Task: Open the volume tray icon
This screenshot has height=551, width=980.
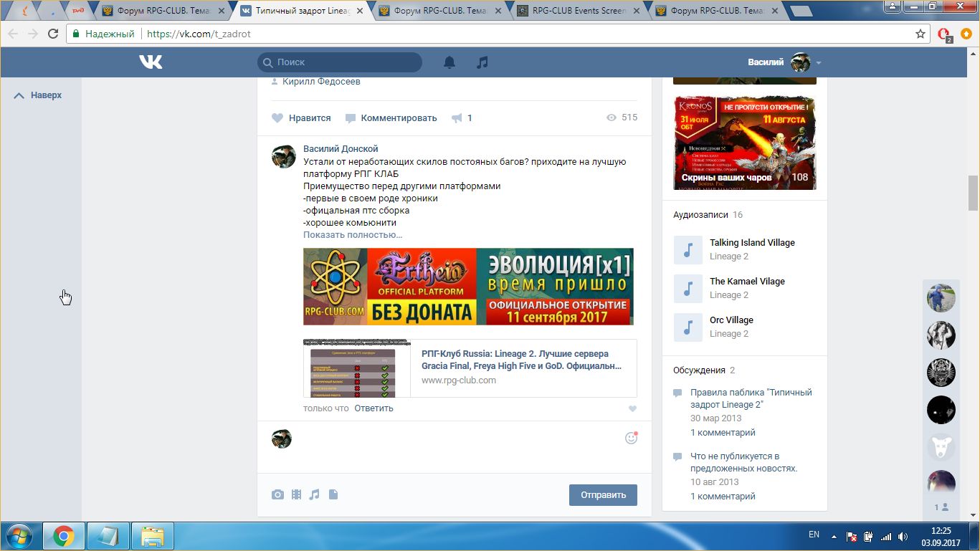Action: point(903,536)
